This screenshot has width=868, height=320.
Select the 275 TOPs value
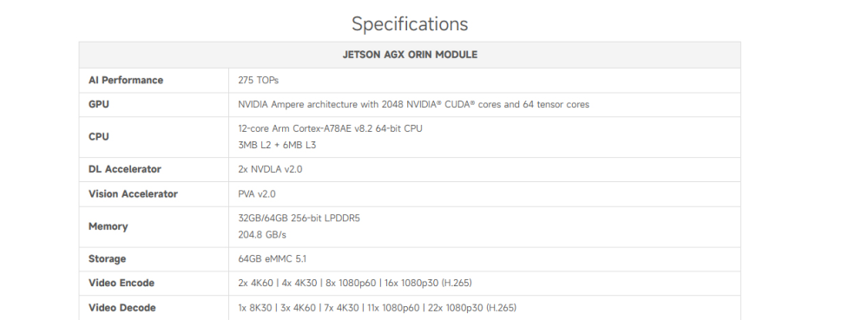(259, 80)
